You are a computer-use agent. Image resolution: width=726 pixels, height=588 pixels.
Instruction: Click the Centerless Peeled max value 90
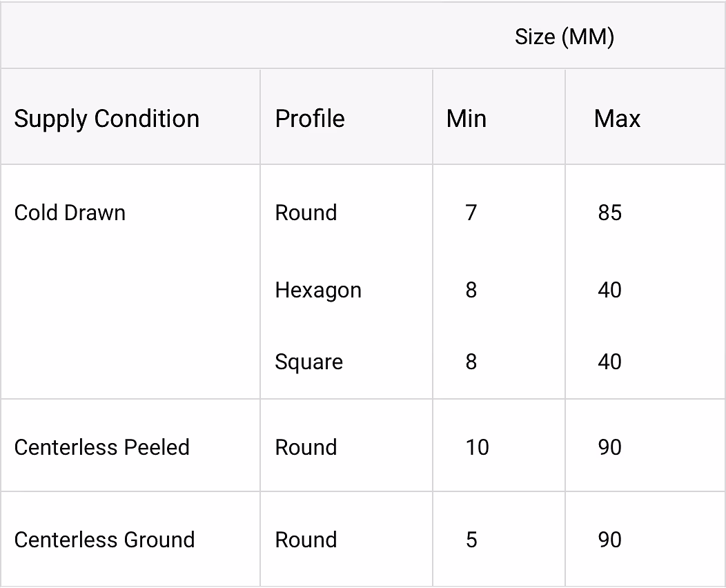610,447
